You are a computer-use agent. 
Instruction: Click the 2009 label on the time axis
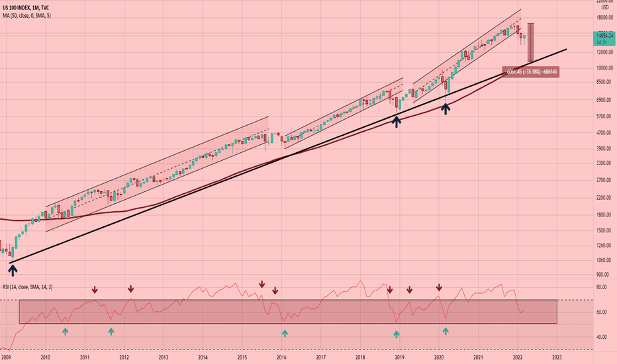[7, 357]
